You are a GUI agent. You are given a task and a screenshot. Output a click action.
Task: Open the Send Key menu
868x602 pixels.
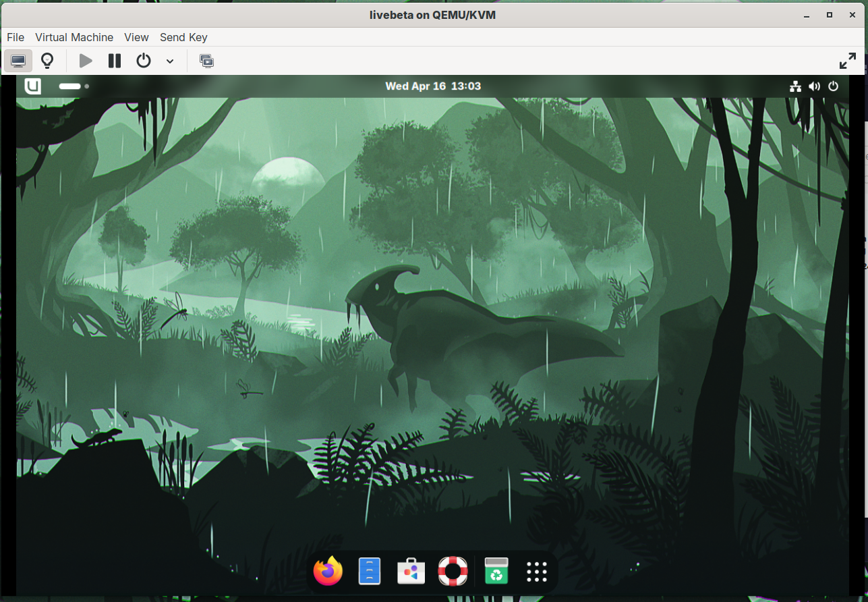tap(183, 37)
